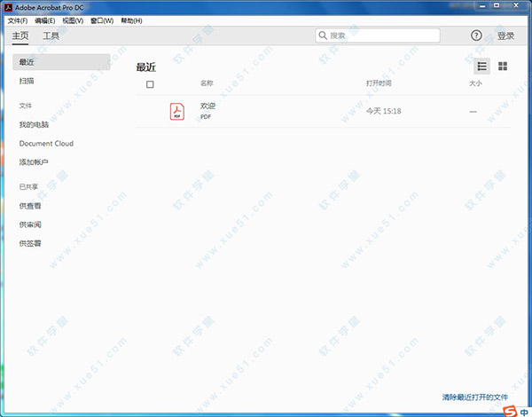Tick the select-all checkbox in header

click(150, 84)
